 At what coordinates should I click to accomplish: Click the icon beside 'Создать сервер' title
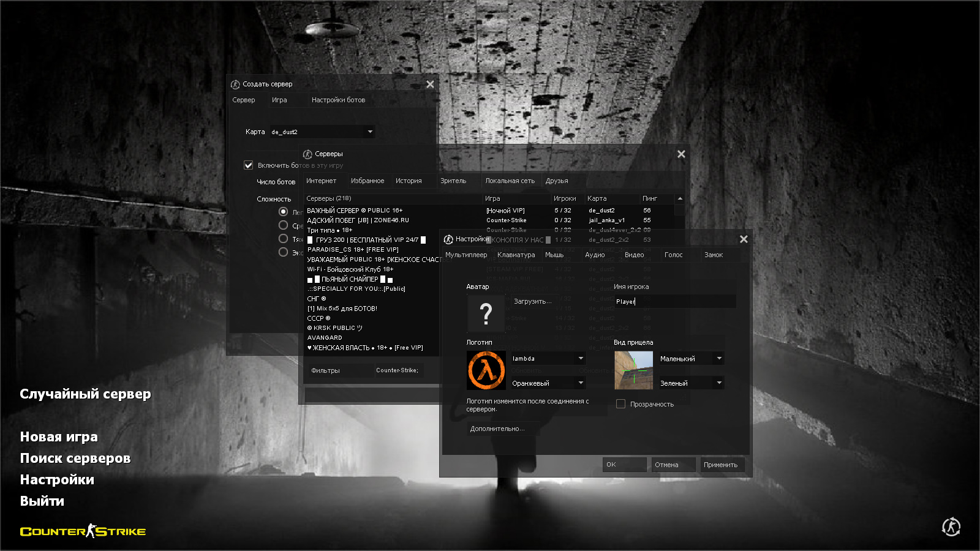pos(235,84)
